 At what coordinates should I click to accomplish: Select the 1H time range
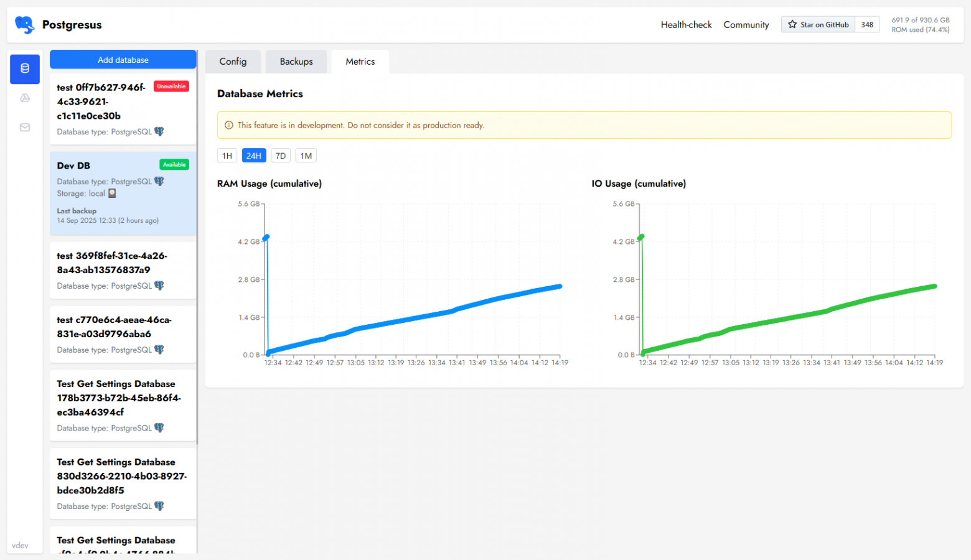click(x=227, y=156)
